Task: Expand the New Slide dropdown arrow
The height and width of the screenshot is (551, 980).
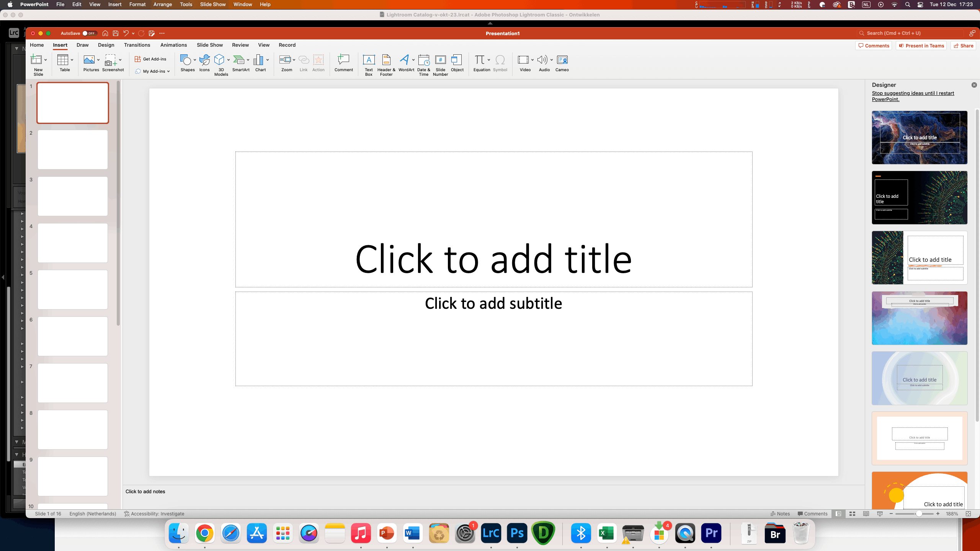Action: point(46,60)
